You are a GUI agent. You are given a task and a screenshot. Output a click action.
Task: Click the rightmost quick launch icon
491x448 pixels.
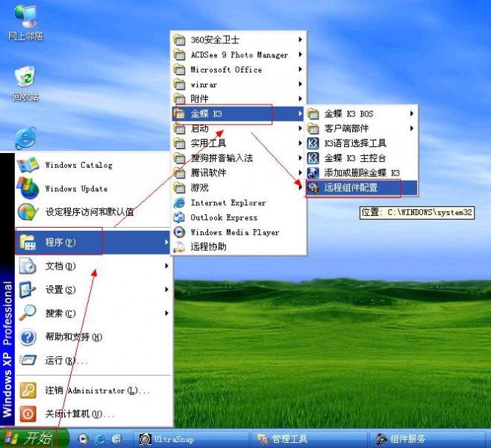click(x=117, y=439)
